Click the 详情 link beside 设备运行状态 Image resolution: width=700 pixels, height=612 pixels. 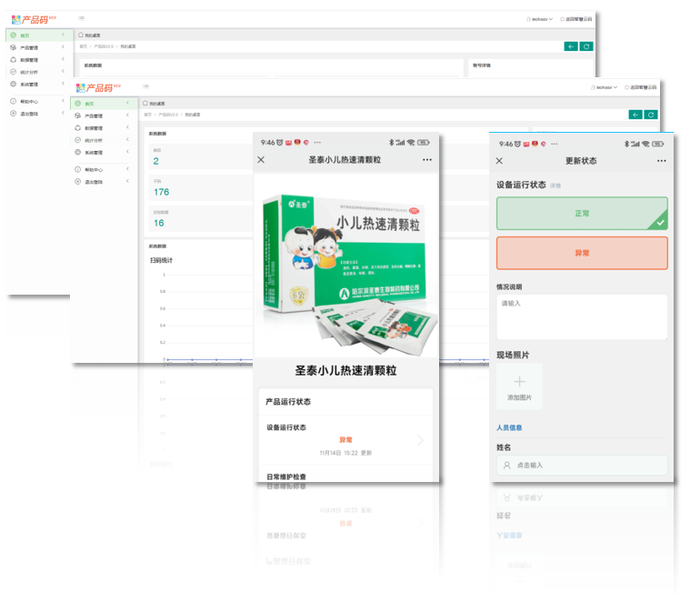(555, 186)
